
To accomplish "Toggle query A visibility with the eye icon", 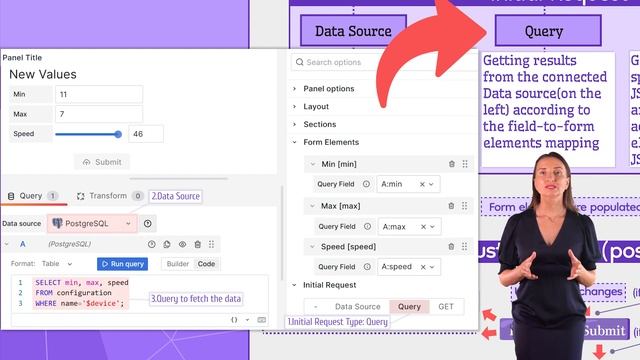I will (182, 244).
